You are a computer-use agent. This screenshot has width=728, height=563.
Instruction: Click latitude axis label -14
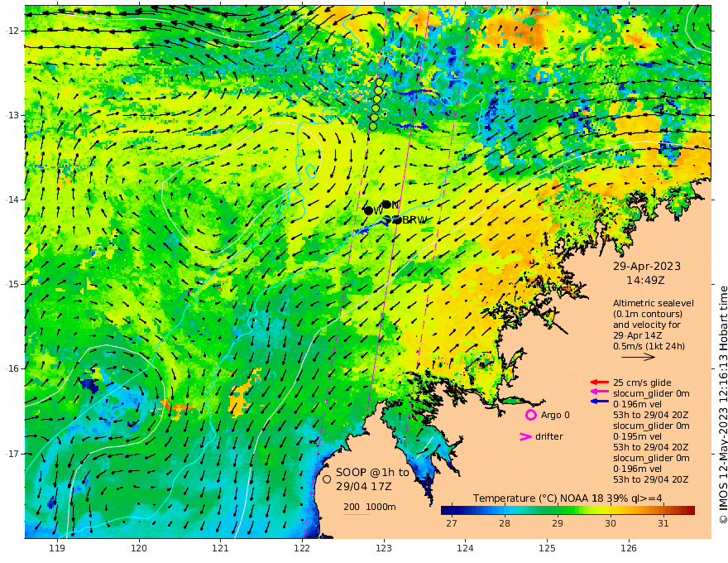tap(12, 200)
